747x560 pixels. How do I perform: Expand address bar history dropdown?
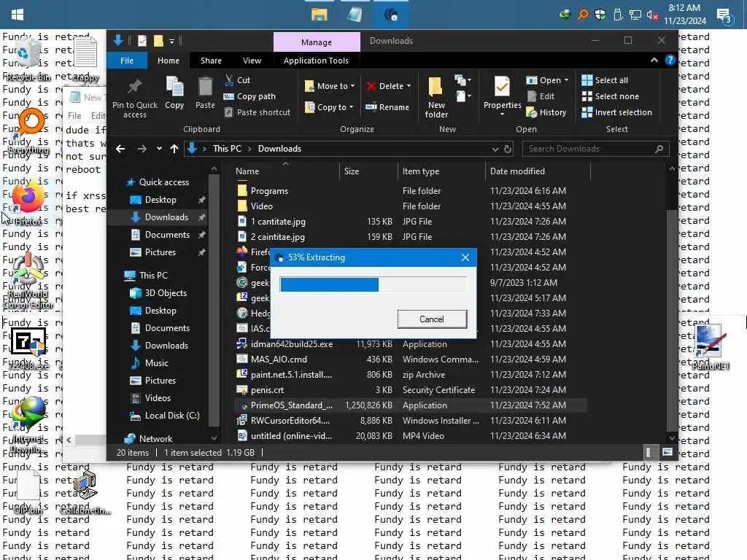click(495, 149)
